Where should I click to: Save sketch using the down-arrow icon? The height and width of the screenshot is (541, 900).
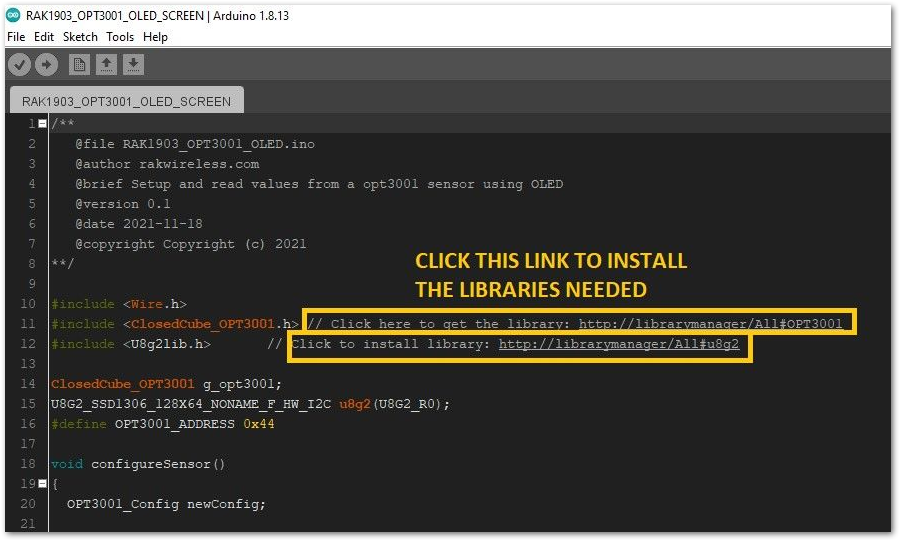(x=133, y=64)
